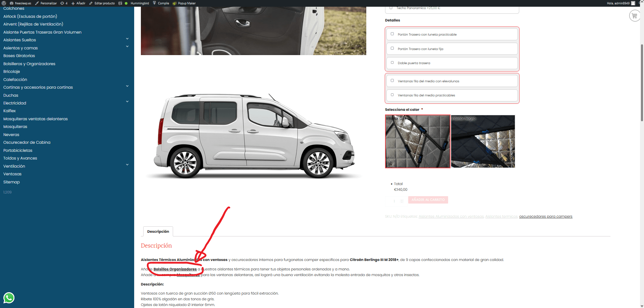Go to Bases Giratorias category
The image size is (644, 308).
[x=19, y=56]
